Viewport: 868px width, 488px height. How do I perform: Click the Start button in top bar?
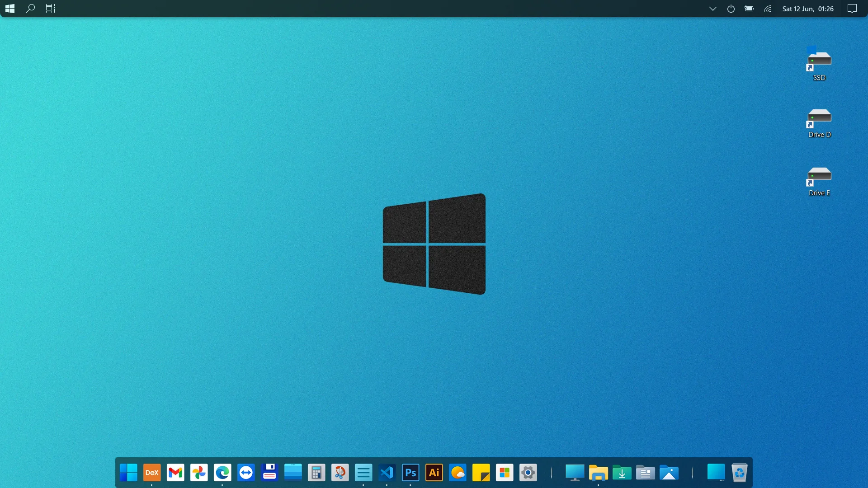pyautogui.click(x=10, y=9)
